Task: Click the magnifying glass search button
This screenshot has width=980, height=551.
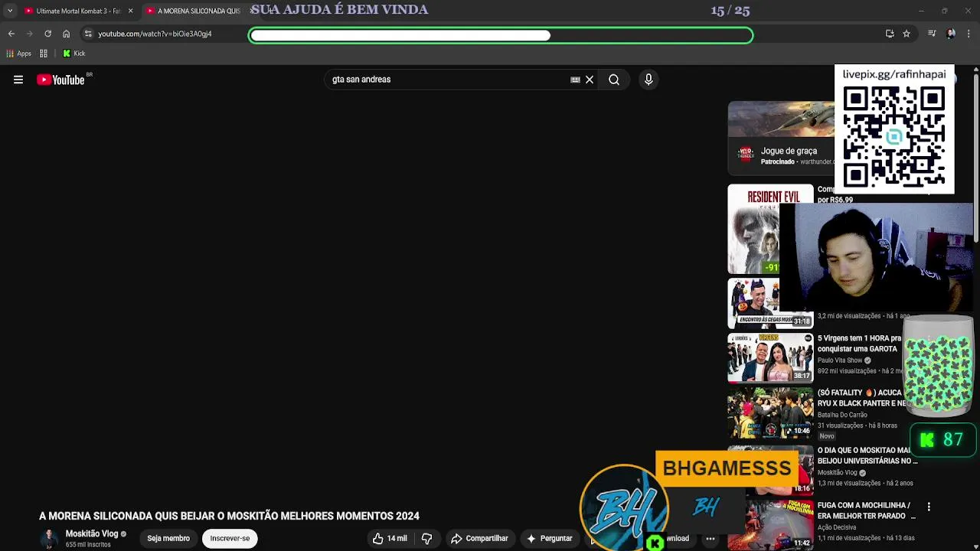Action: click(x=614, y=80)
